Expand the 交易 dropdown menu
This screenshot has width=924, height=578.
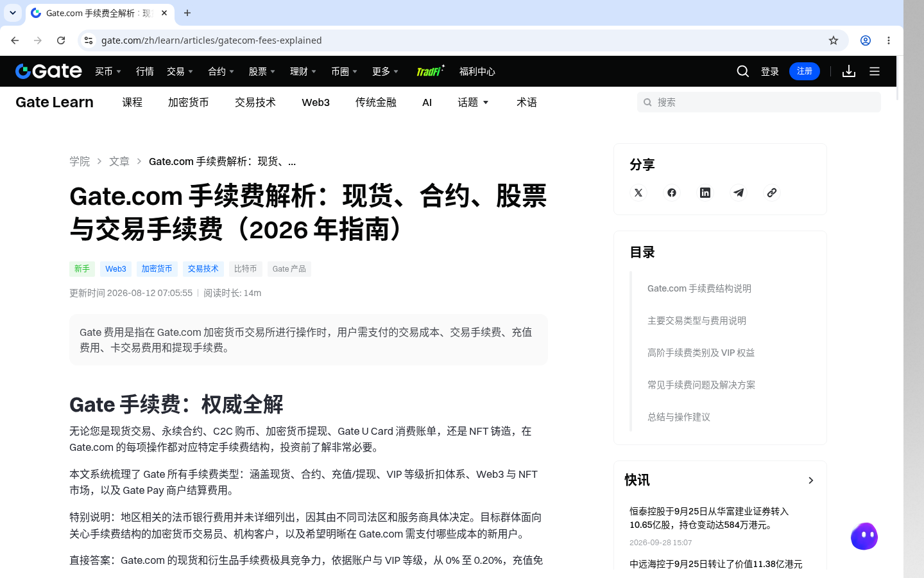[180, 71]
